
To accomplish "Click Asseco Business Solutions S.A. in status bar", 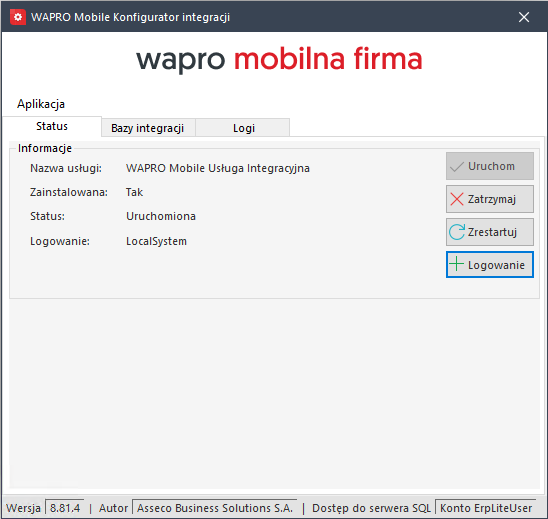I will (215, 508).
